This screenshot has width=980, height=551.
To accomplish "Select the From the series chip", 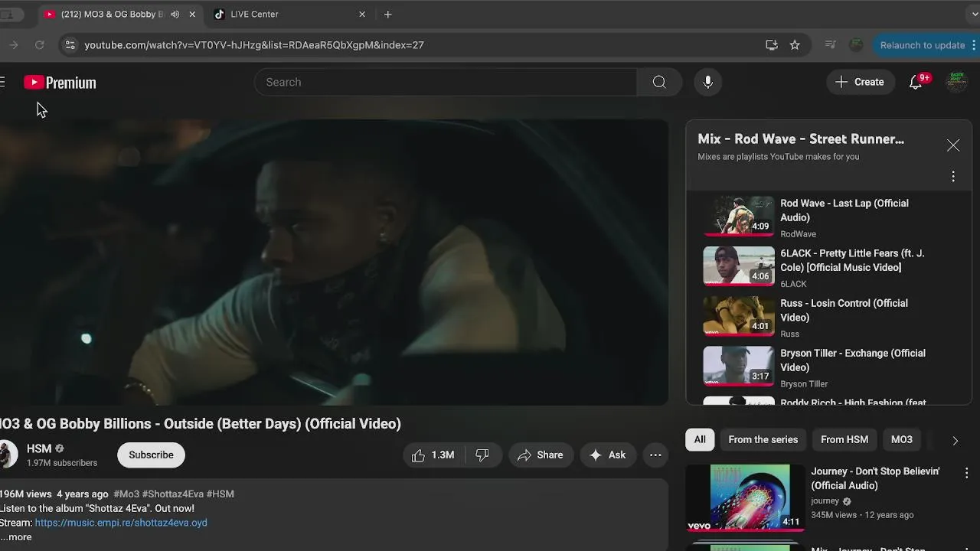I will coord(763,439).
